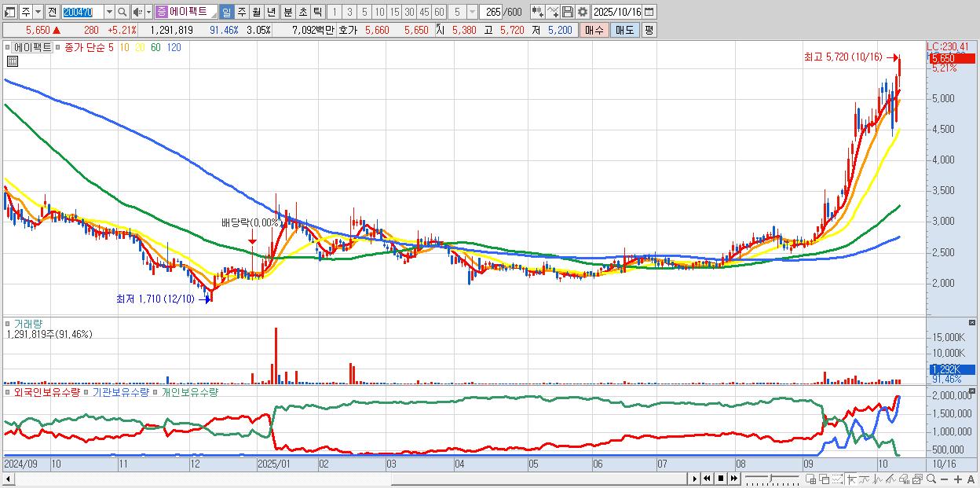Click the 주 selector button at top-left
The height and width of the screenshot is (488, 980).
pyautogui.click(x=26, y=12)
